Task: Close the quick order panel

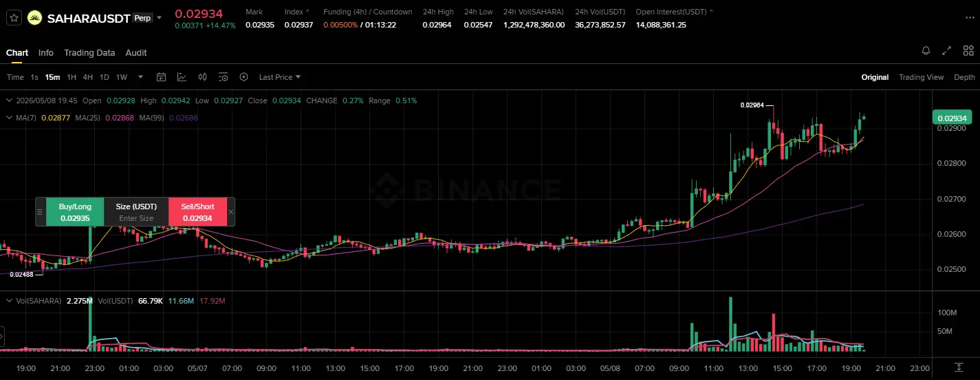Action: pyautogui.click(x=230, y=212)
